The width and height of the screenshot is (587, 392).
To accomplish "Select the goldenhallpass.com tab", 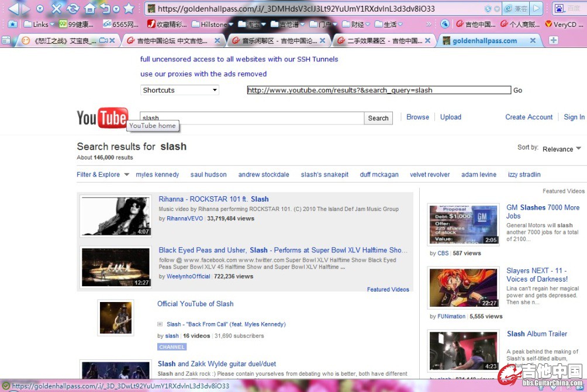I will [485, 40].
